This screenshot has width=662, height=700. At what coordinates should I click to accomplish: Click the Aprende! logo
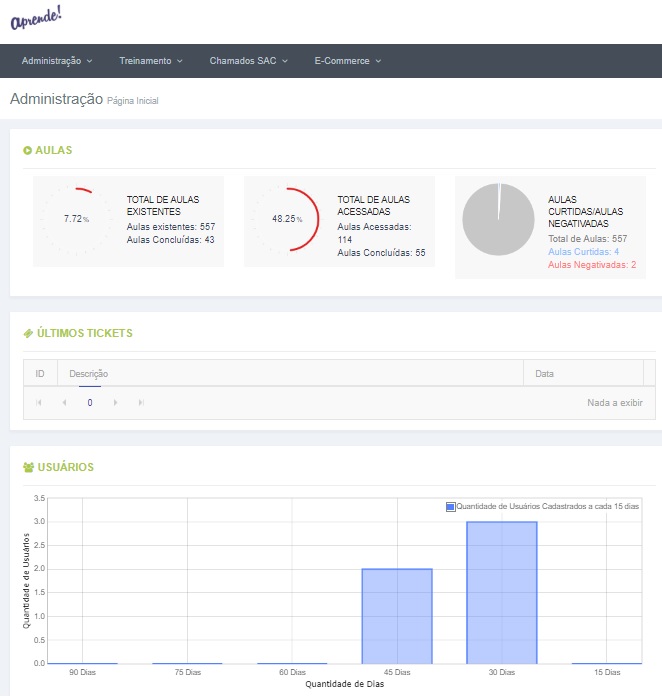[x=36, y=18]
